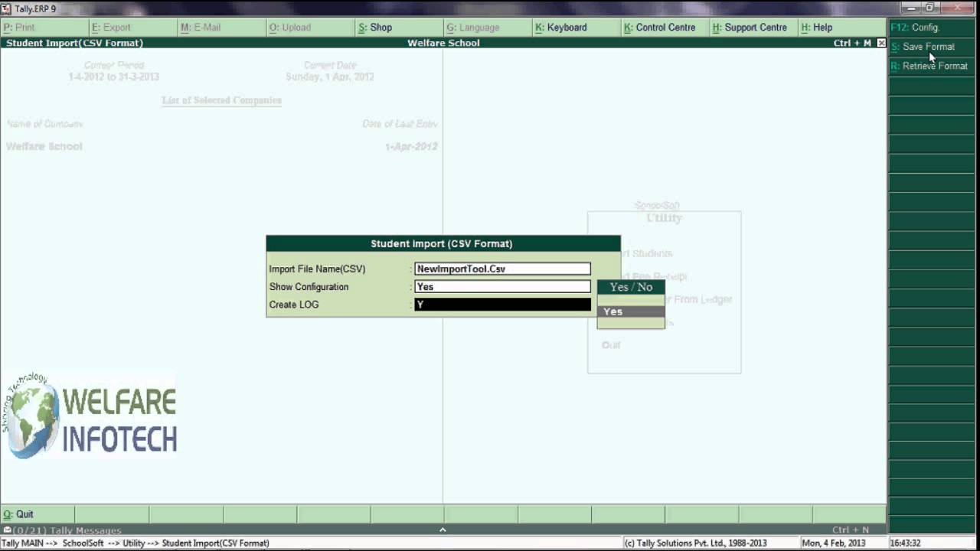Click the Import File Name(CSV) label
This screenshot has height=551, width=980.
coord(317,269)
